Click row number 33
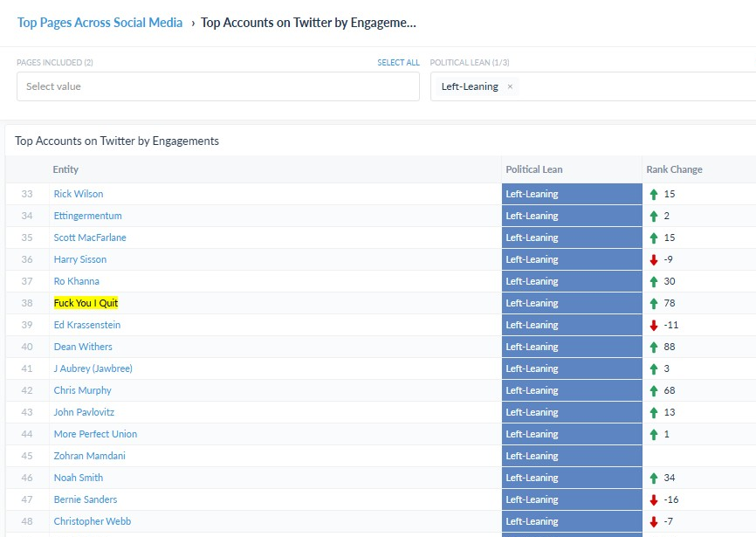This screenshot has height=537, width=756. 27,194
